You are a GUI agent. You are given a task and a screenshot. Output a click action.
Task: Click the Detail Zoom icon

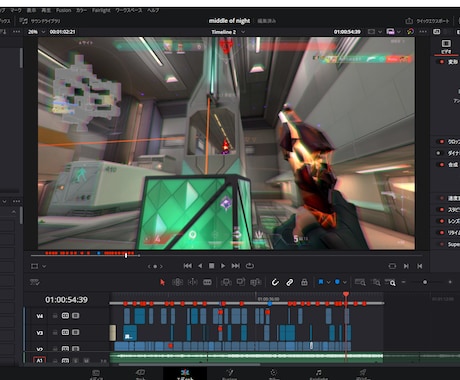(376, 282)
